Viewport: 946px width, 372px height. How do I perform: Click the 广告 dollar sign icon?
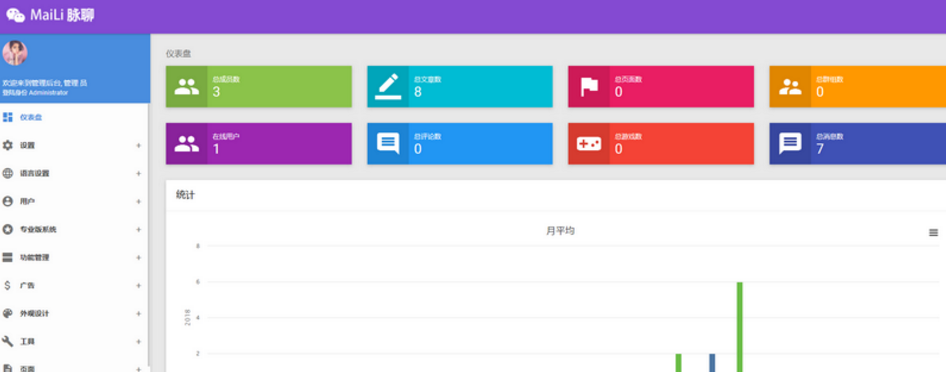pos(8,285)
